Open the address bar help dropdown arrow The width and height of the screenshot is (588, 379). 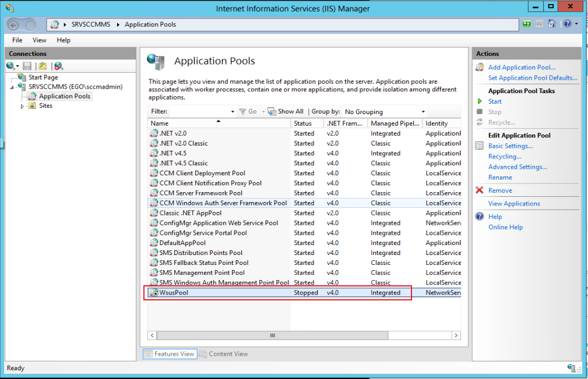click(576, 24)
